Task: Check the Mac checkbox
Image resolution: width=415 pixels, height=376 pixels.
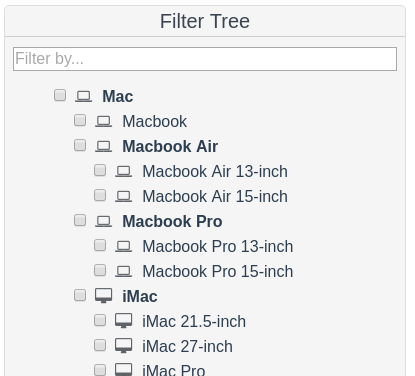Action: 60,95
